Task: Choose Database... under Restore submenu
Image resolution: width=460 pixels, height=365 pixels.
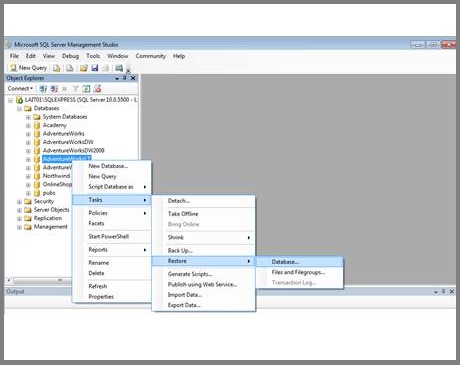Action: pos(300,262)
